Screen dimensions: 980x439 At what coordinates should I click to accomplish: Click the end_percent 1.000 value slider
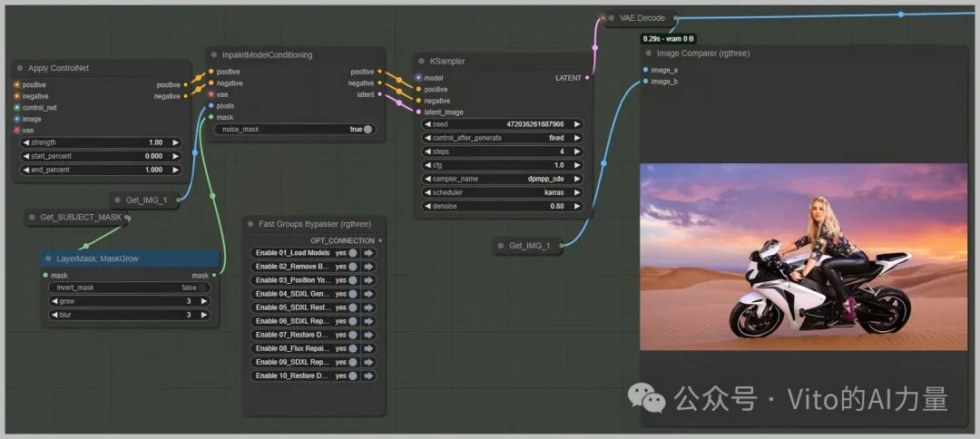coord(101,170)
